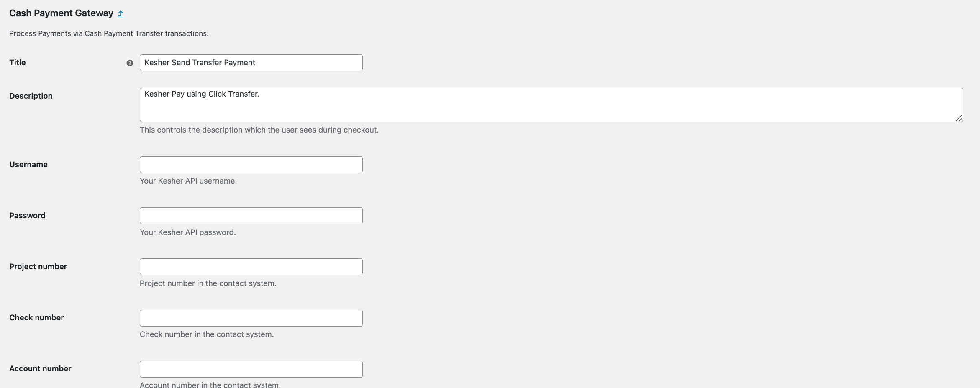Click the Cash Payment Gateway heading
The image size is (980, 388).
coord(61,13)
